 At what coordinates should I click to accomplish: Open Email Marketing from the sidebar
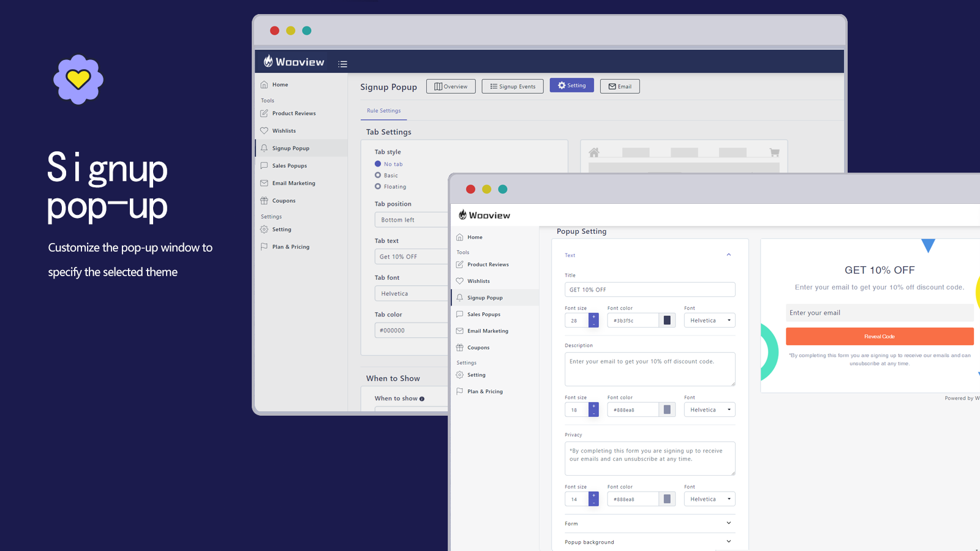click(x=488, y=331)
